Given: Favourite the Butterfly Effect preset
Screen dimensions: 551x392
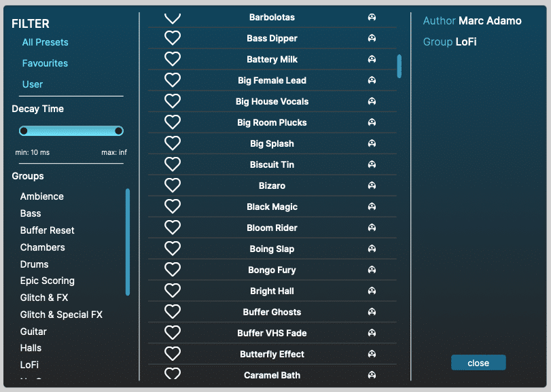Looking at the screenshot, I should point(173,354).
